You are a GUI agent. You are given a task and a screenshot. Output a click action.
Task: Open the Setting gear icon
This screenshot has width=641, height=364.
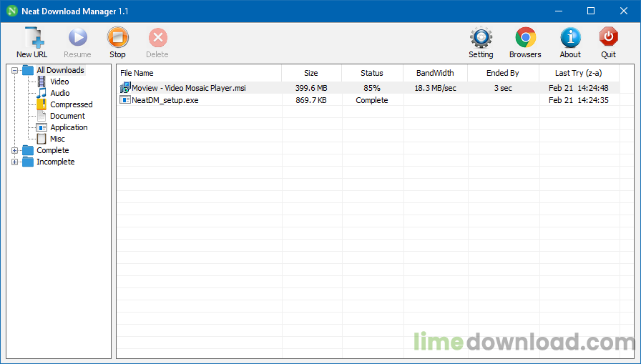[481, 38]
